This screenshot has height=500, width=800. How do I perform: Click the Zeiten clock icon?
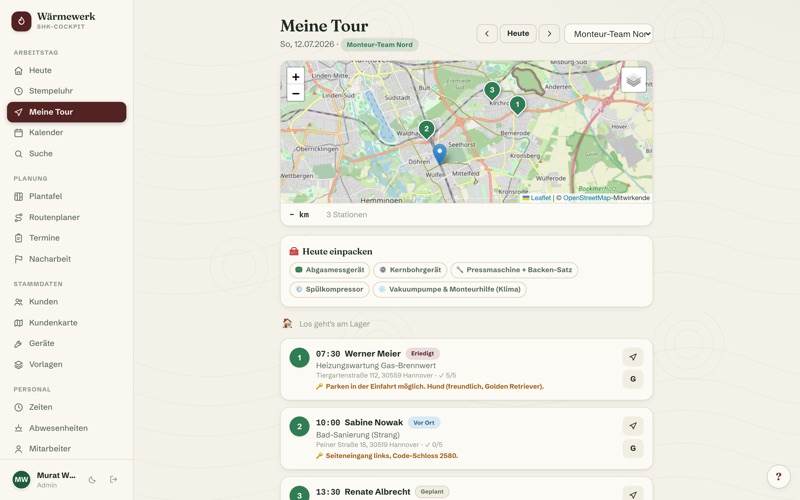point(18,407)
